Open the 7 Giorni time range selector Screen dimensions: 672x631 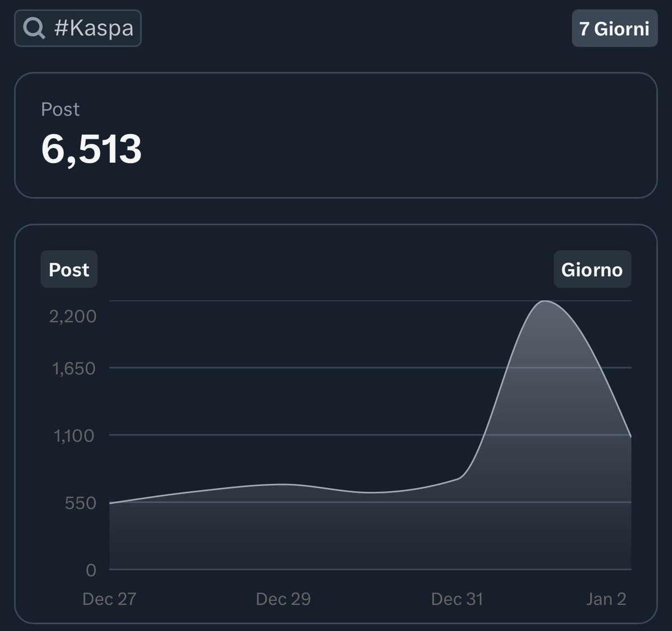click(x=614, y=27)
